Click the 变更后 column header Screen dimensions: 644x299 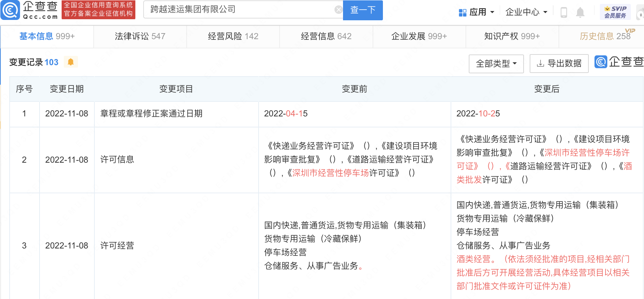[x=547, y=89]
